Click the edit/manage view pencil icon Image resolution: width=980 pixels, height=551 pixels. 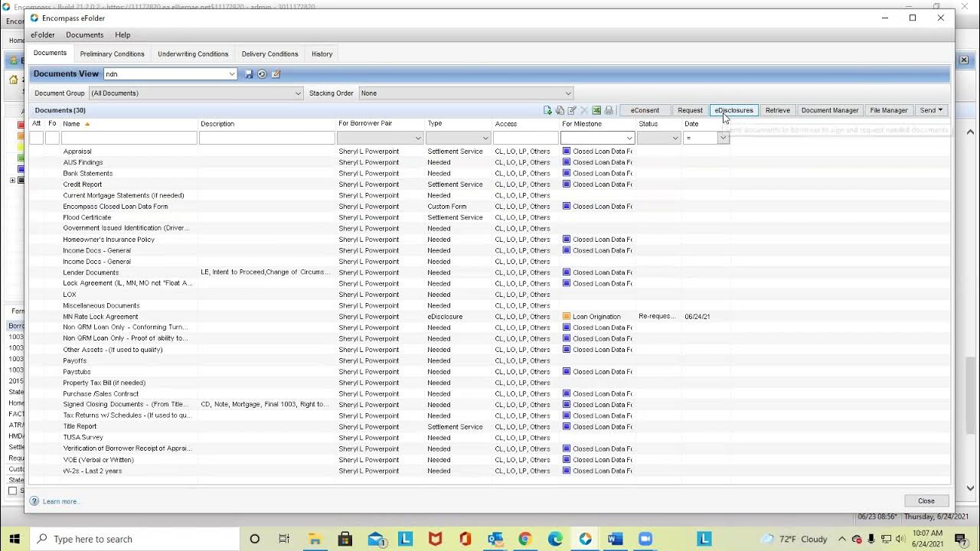[276, 74]
